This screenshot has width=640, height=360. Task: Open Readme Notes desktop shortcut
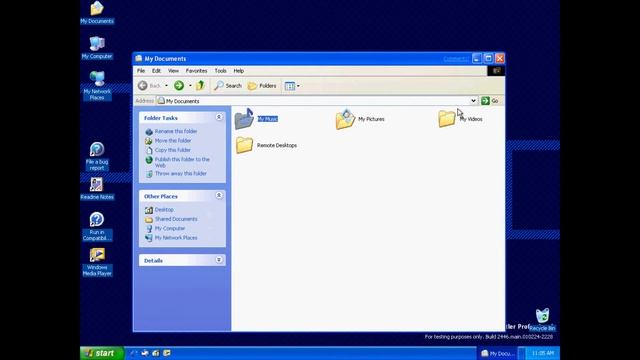tap(97, 189)
